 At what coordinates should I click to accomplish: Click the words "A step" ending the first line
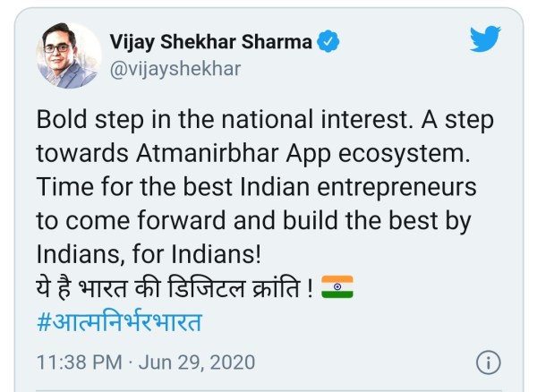tap(456, 121)
